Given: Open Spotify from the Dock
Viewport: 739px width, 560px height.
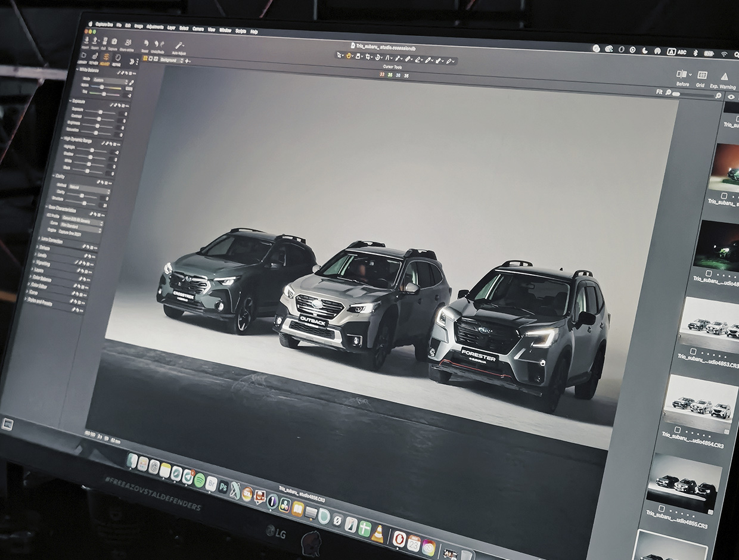Looking at the screenshot, I should (200, 480).
